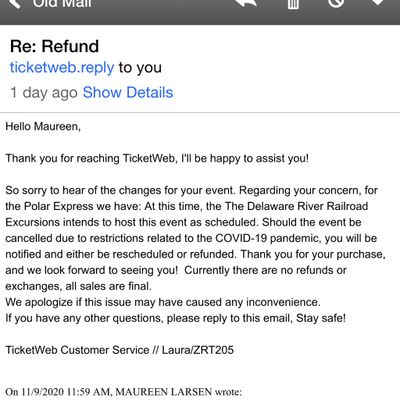Reply using the reply arrow icon
400x400 pixels.
[x=246, y=3]
